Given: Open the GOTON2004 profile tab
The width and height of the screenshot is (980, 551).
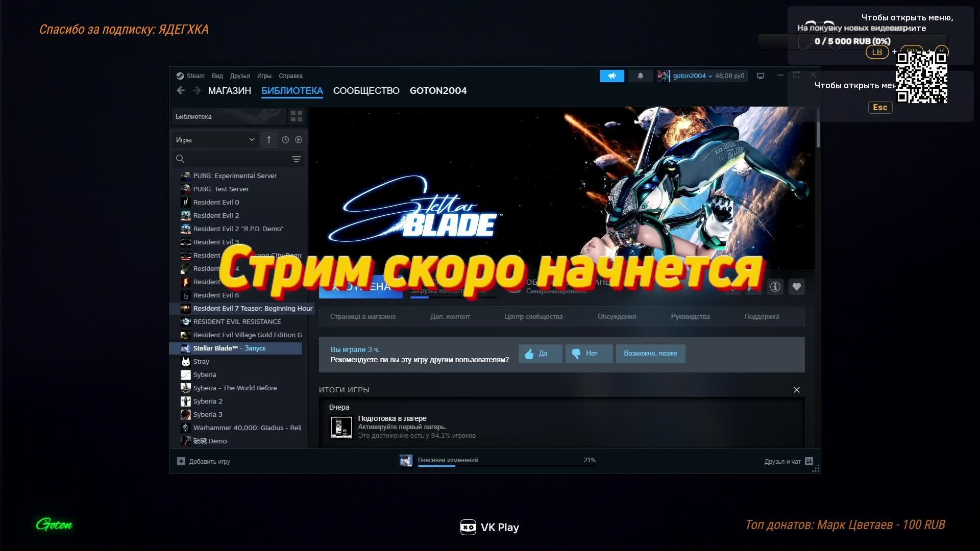Looking at the screenshot, I should (438, 91).
